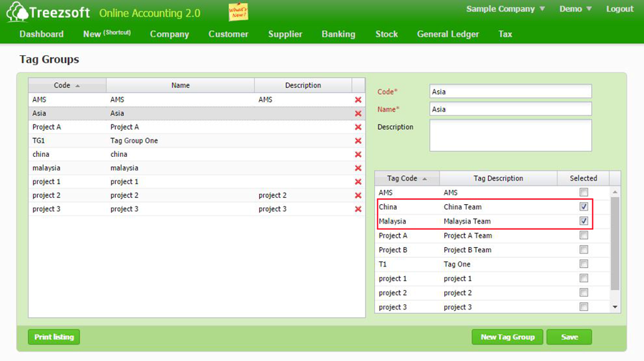
Task: Open the General Ledger menu
Action: click(x=448, y=34)
